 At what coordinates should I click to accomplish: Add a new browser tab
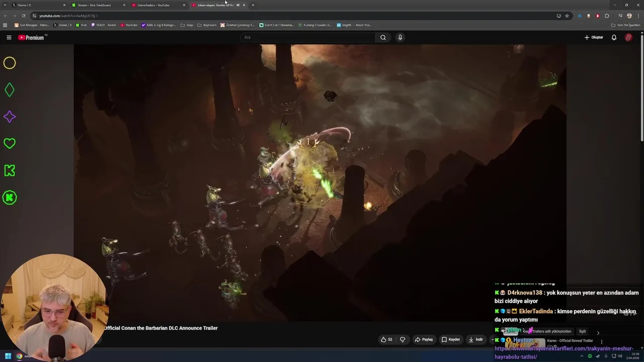[x=253, y=5]
